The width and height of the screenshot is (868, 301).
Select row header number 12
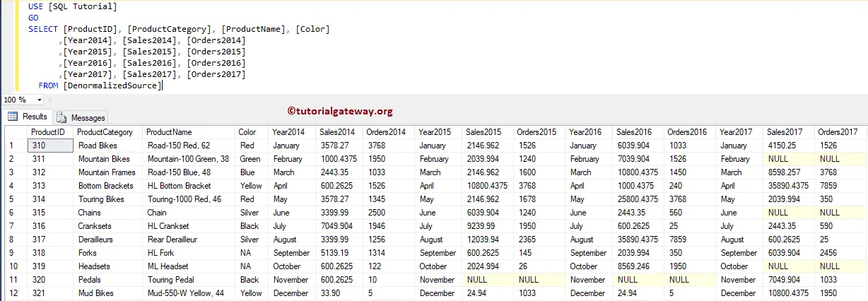(x=16, y=293)
